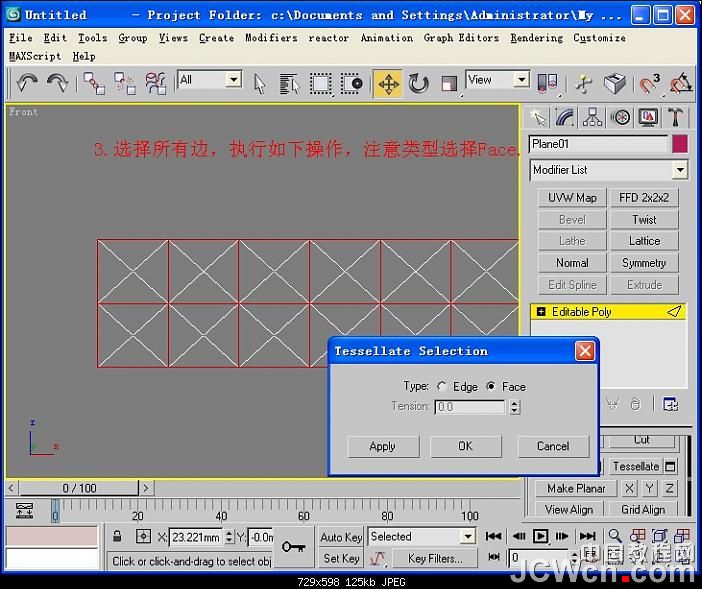This screenshot has height=589, width=702.
Task: Toggle the Set Key button
Action: pyautogui.click(x=341, y=559)
